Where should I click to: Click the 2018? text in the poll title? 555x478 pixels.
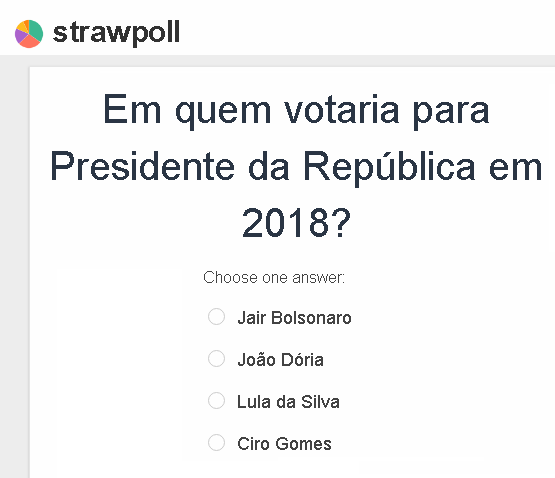coord(296,223)
